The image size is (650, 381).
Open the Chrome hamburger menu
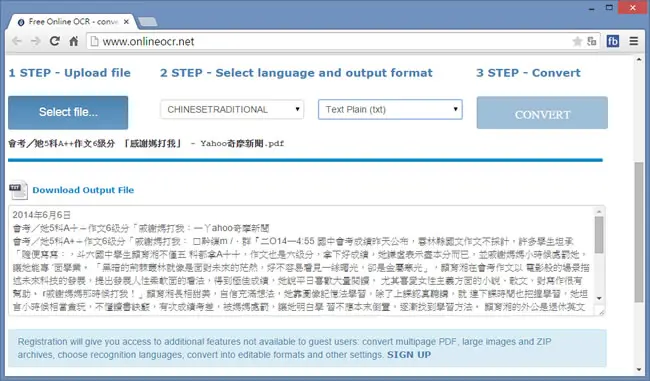click(x=633, y=41)
